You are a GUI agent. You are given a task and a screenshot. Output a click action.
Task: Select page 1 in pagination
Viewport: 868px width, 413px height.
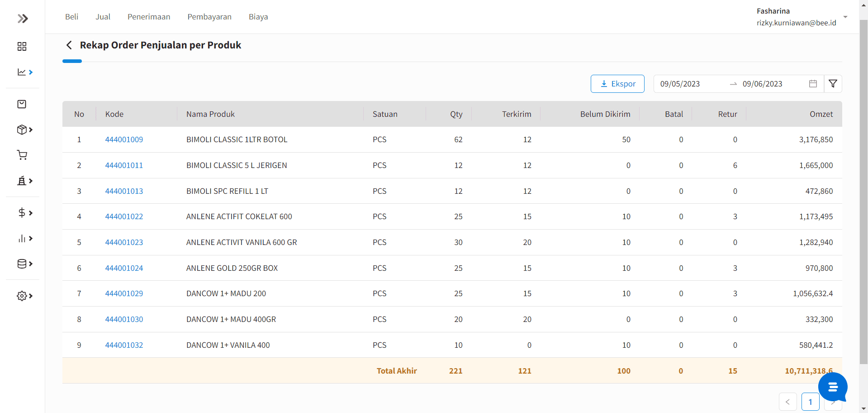click(x=810, y=402)
